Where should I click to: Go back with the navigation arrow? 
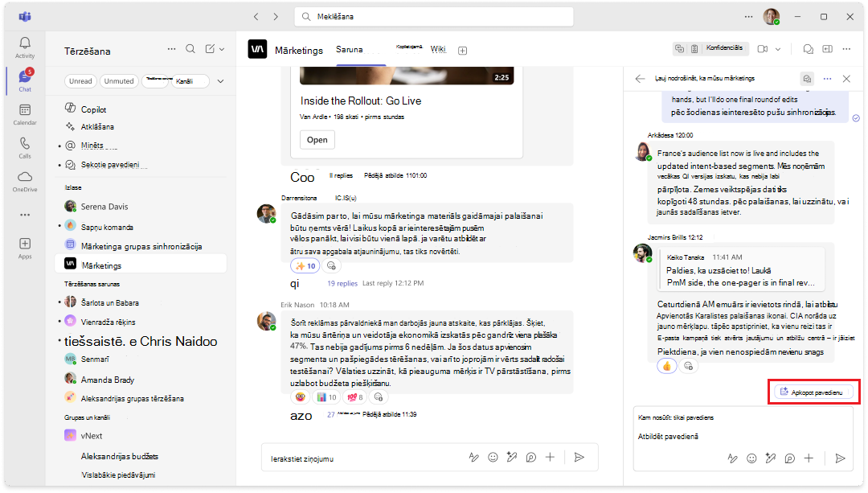[256, 17]
